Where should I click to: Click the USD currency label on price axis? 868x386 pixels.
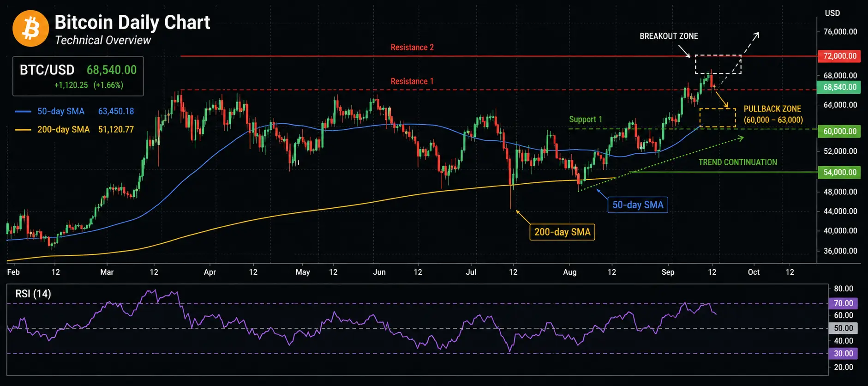pyautogui.click(x=832, y=13)
